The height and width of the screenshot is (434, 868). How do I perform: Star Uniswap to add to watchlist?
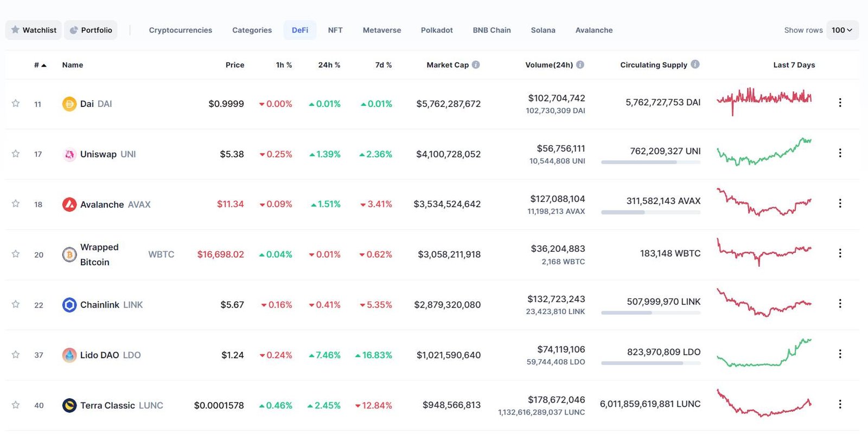point(16,154)
